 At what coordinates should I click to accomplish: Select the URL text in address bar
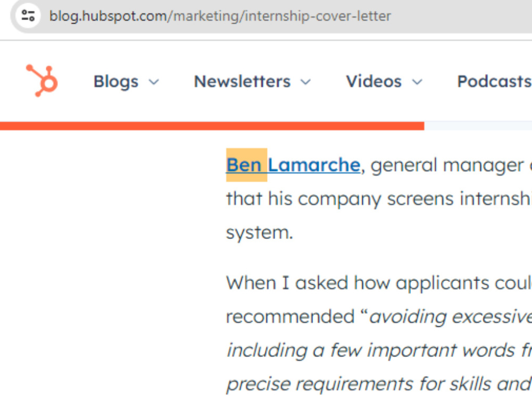click(x=220, y=16)
